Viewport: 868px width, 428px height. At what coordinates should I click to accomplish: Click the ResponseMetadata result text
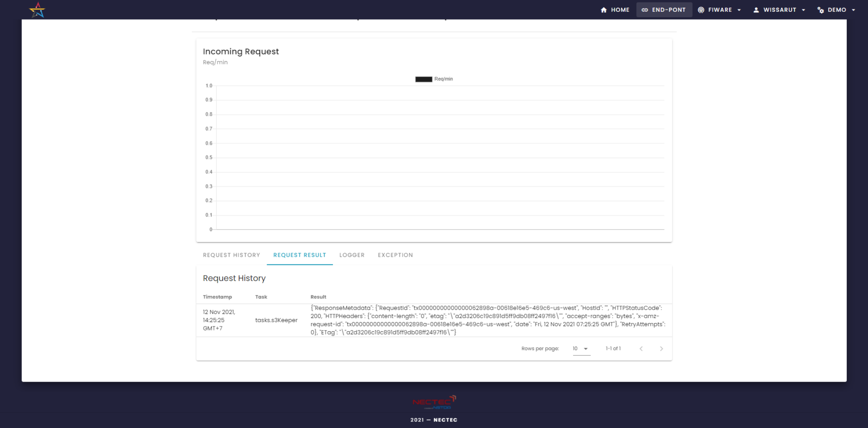[x=488, y=320]
